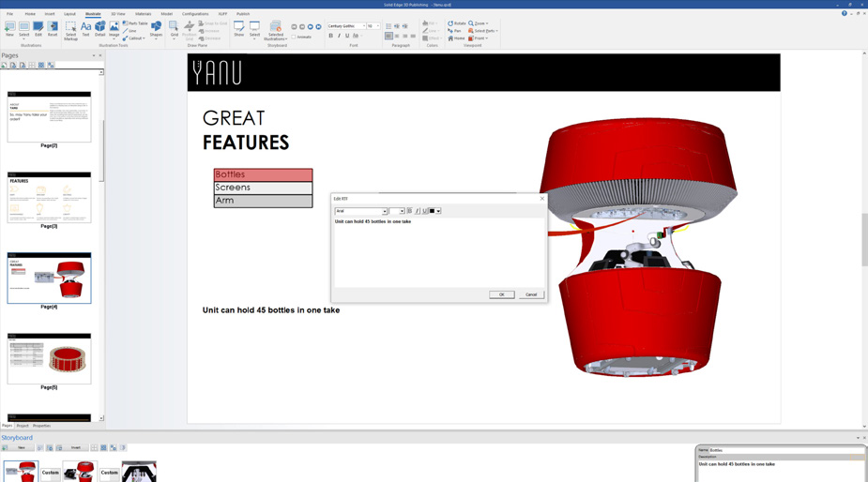The height and width of the screenshot is (482, 868).
Task: Switch to Properties tab in Pages panel
Action: coord(41,426)
